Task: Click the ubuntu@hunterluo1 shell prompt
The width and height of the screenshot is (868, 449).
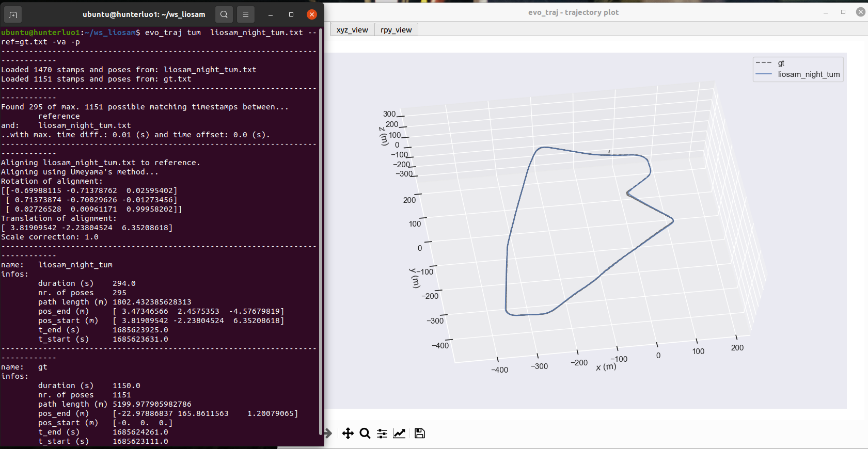Action: 71,33
